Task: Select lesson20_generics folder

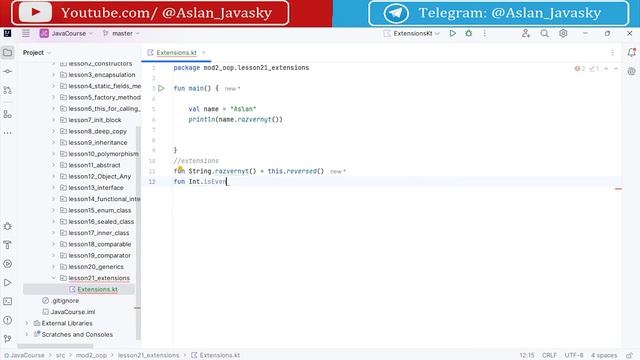Action: coord(96,267)
